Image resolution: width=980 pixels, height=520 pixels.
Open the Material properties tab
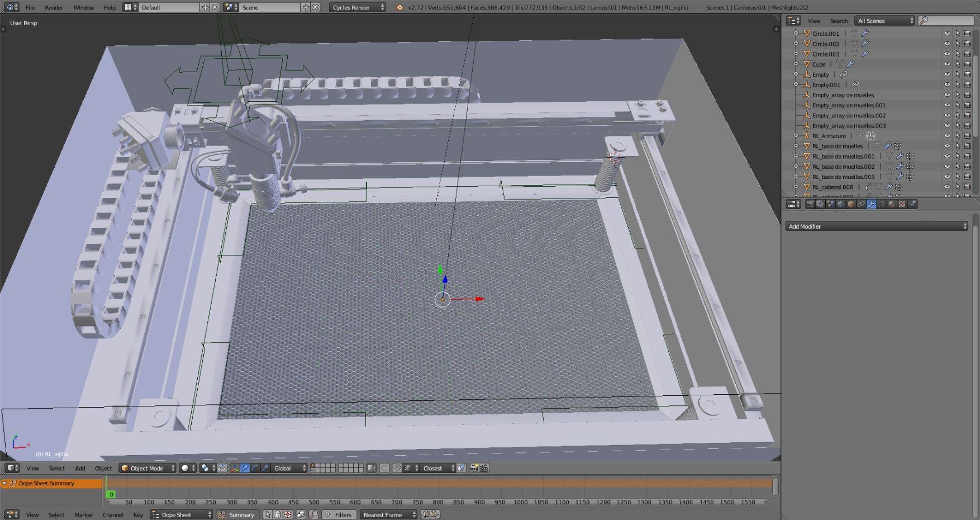892,204
